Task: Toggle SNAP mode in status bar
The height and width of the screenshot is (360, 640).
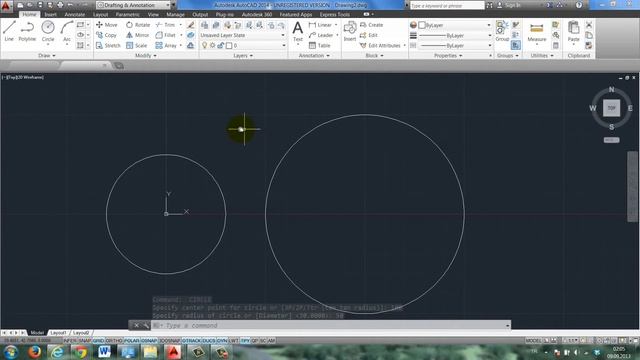Action: tap(85, 340)
